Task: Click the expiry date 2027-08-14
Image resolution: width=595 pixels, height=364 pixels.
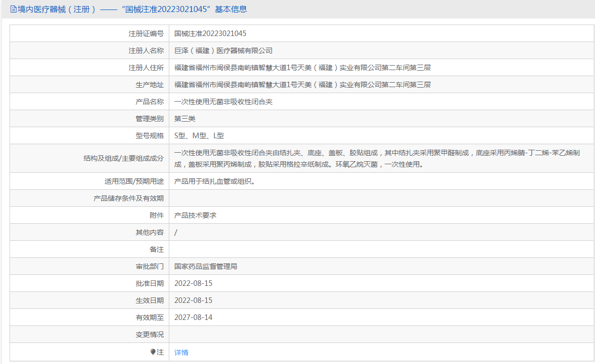Action: (193, 317)
